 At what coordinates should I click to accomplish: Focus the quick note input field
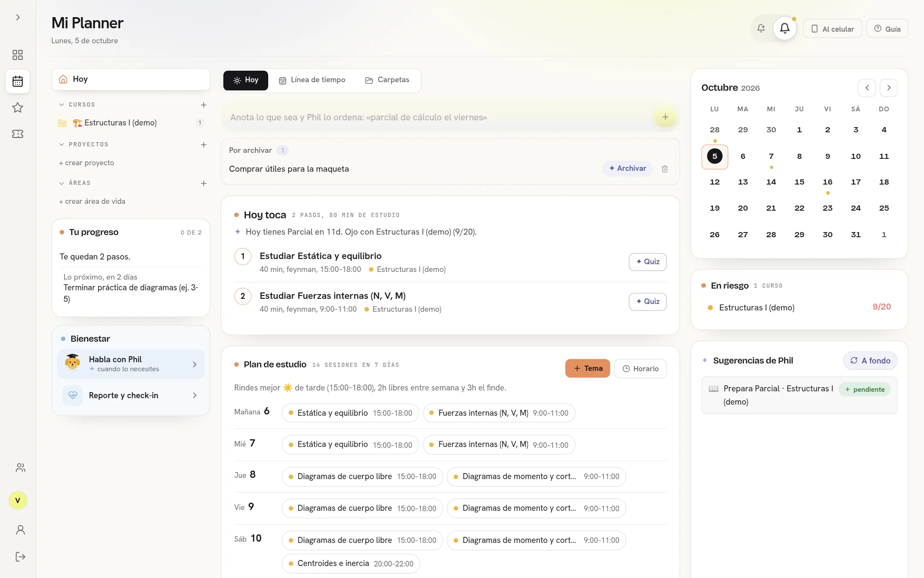pos(438,117)
